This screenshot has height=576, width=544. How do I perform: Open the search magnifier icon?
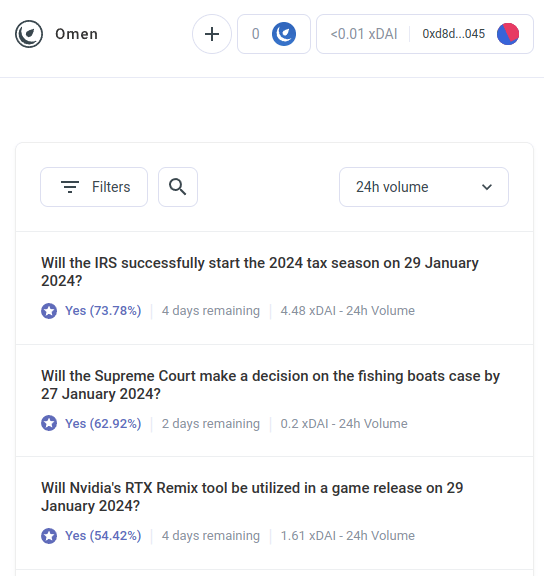click(178, 187)
